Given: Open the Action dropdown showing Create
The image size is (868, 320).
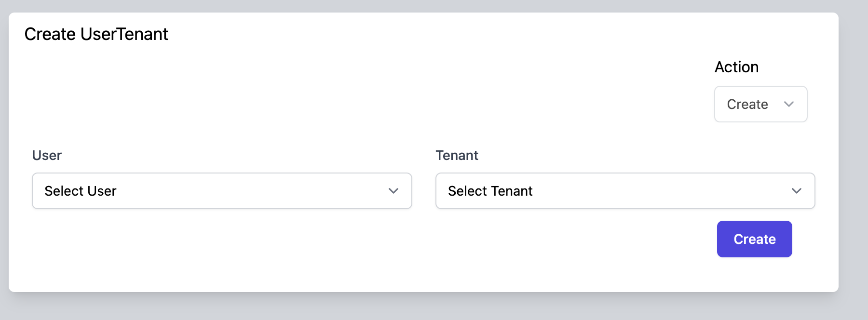Looking at the screenshot, I should pos(760,104).
